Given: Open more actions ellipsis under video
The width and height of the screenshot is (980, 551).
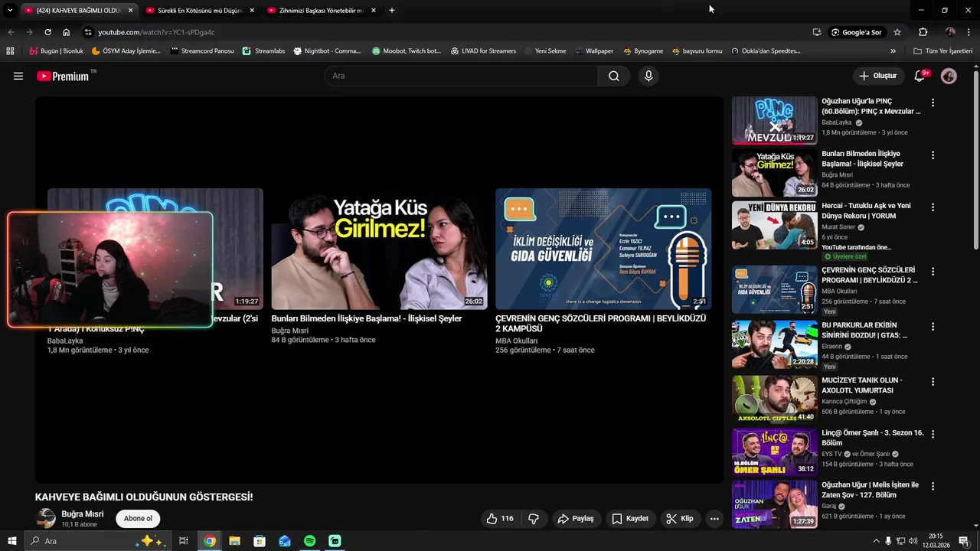Looking at the screenshot, I should point(714,519).
